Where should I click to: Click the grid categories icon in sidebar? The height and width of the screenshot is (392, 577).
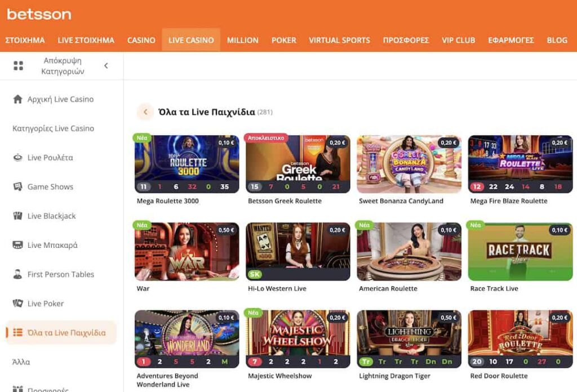tap(18, 66)
